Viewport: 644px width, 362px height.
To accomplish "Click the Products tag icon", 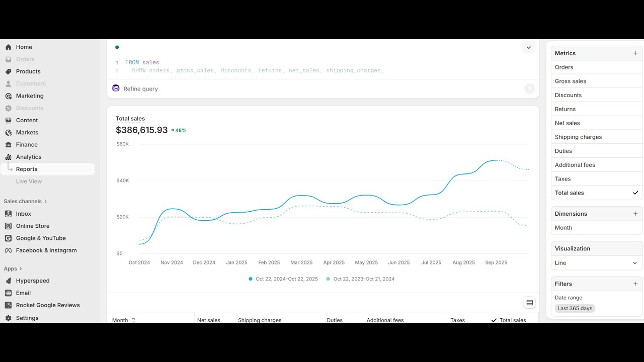I will pos(8,71).
